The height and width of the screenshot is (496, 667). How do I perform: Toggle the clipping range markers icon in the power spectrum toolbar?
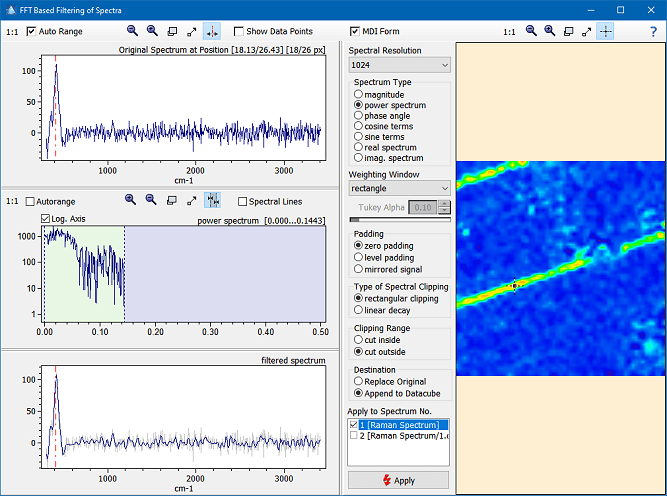coord(213,200)
